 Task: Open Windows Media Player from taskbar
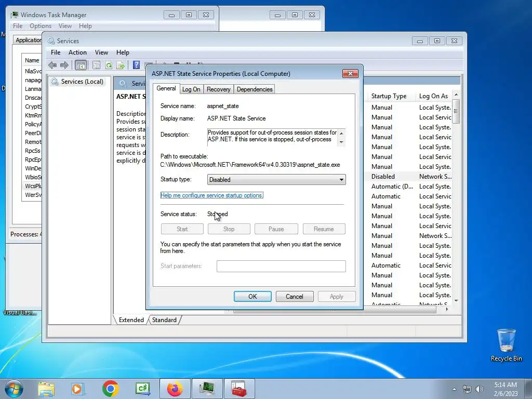pos(77,389)
